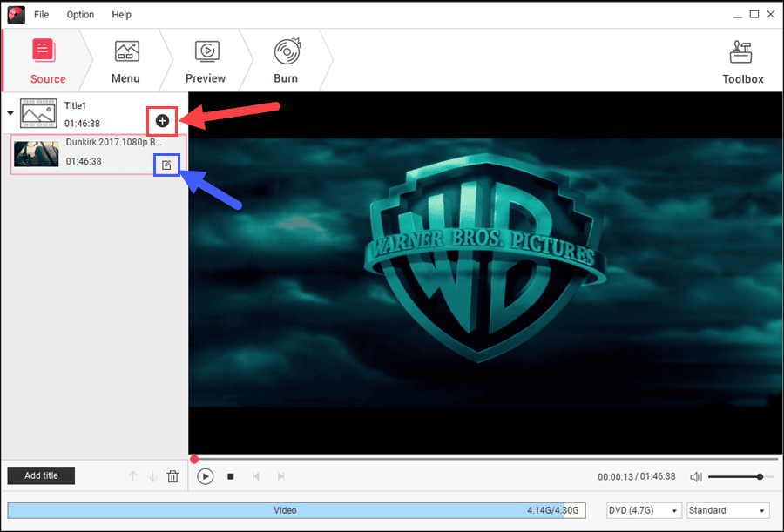The width and height of the screenshot is (784, 532).
Task: Add a video with the plus icon
Action: pos(162,120)
